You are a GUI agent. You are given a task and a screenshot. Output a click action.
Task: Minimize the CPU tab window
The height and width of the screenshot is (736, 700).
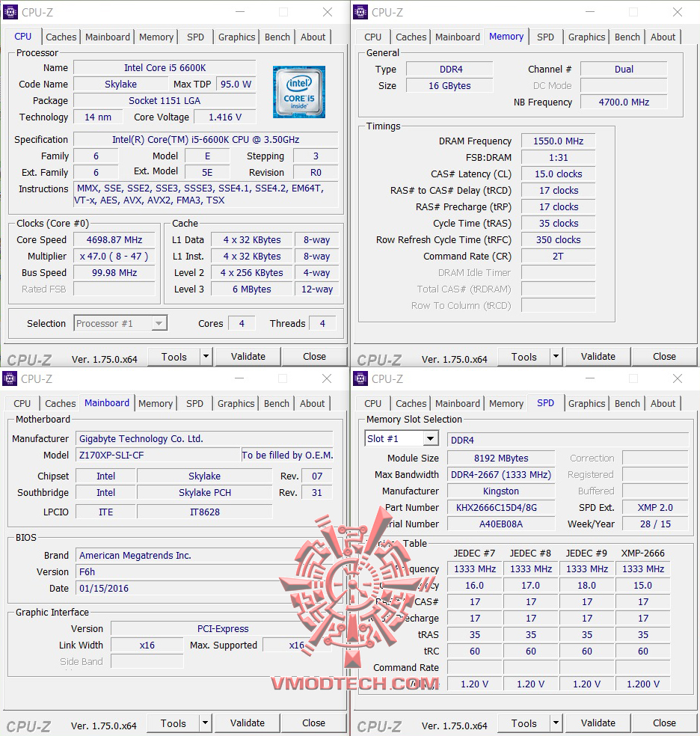point(240,12)
